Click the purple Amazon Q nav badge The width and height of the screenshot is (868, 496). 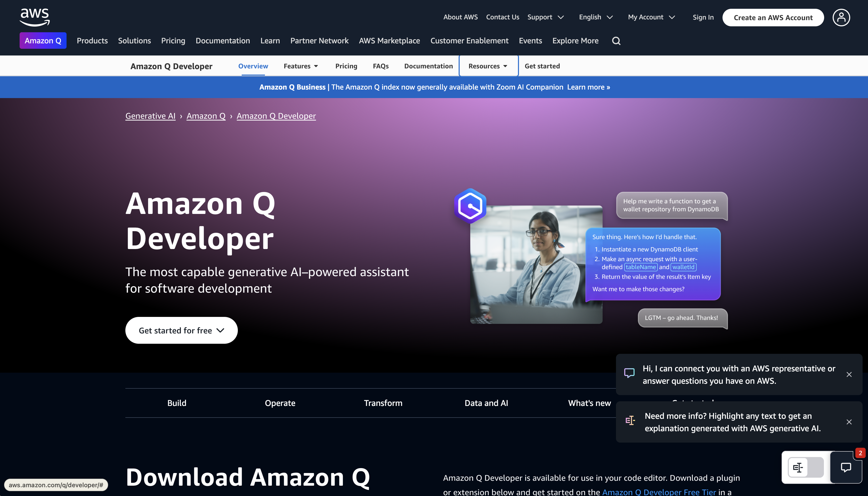(43, 41)
